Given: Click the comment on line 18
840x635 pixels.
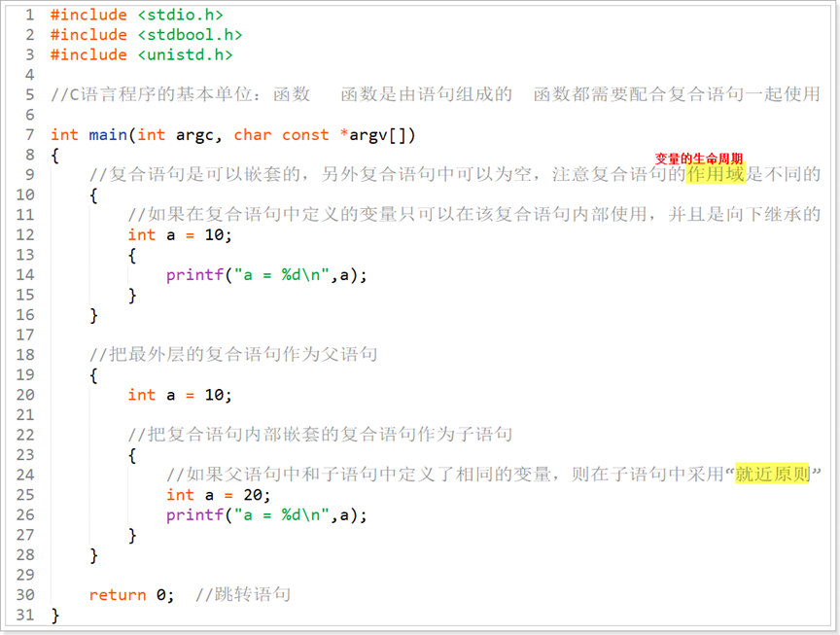Looking at the screenshot, I should click(233, 354).
